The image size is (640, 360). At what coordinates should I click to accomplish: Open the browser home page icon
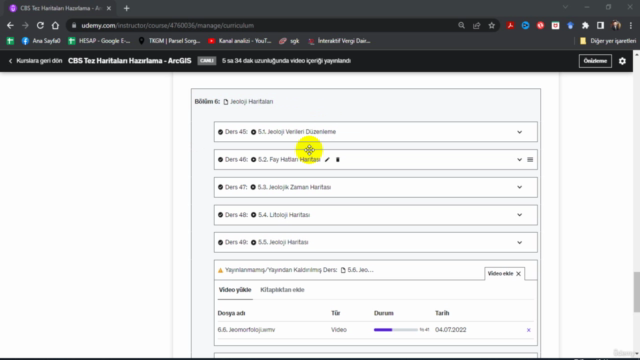pos(55,25)
